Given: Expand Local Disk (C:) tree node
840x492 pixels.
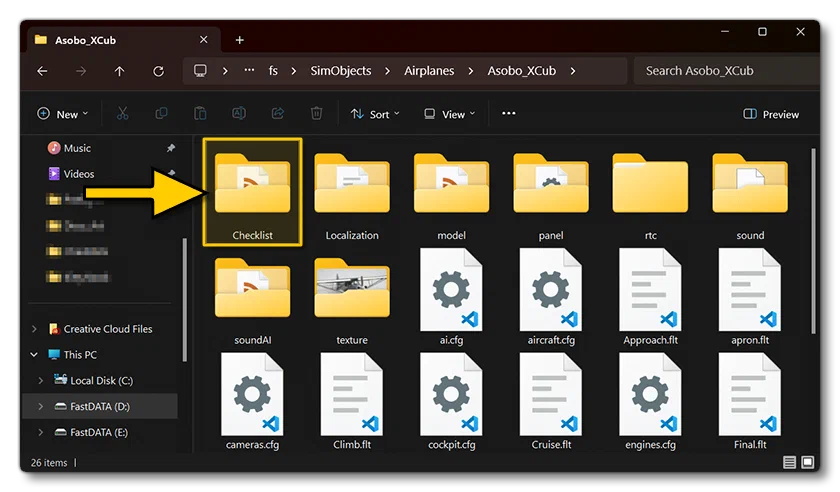Looking at the screenshot, I should (41, 381).
